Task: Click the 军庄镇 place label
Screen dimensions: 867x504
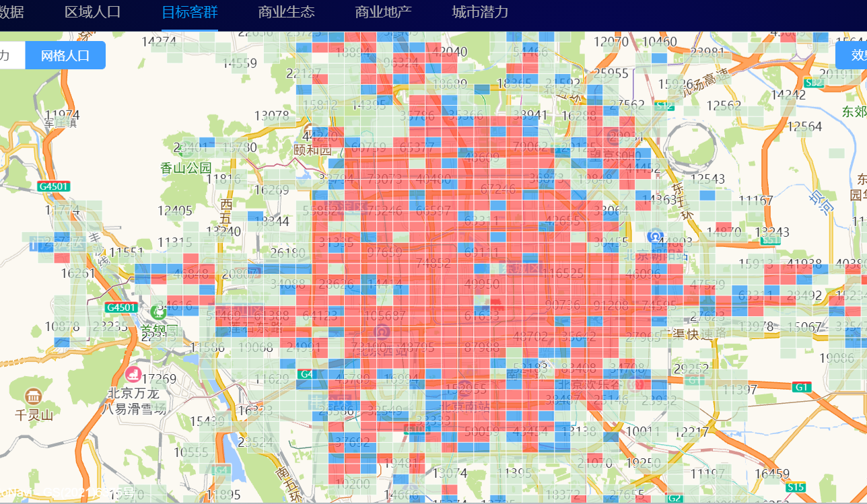Action: (61, 123)
